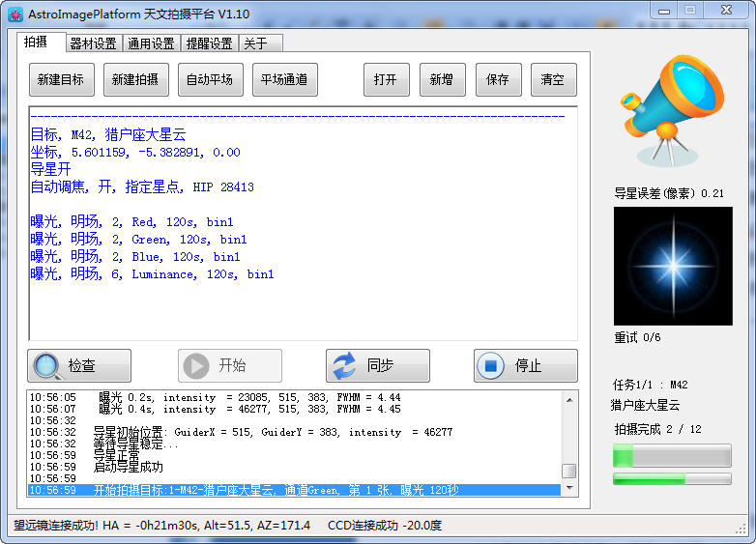Start 自动平场 auto flat-field
The image size is (756, 544).
pos(210,80)
